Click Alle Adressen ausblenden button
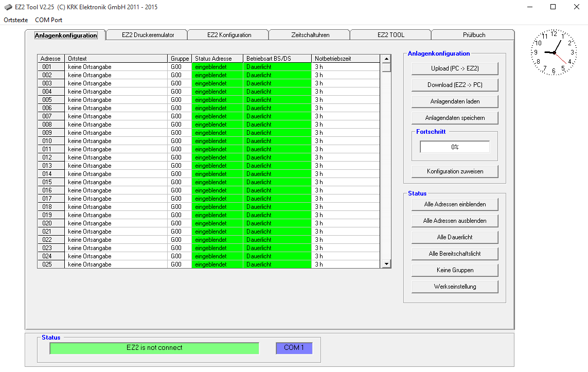Viewport: 588px width, 372px height. pyautogui.click(x=455, y=221)
